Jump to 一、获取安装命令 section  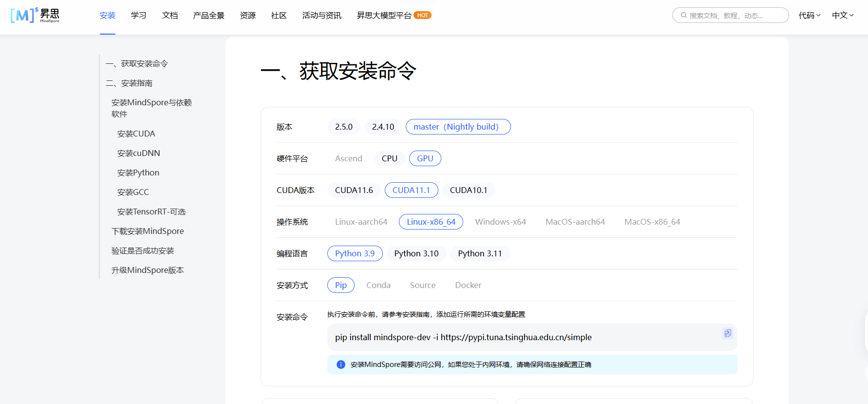137,64
